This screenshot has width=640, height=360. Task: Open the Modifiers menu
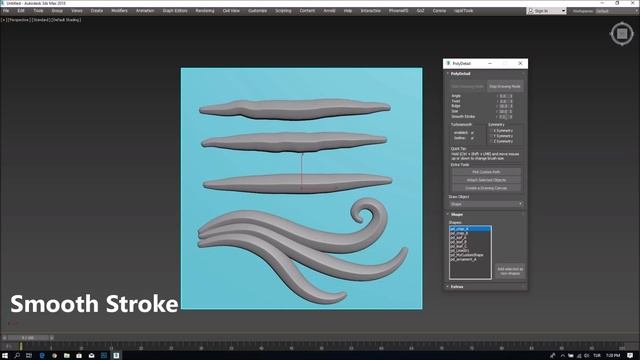click(x=120, y=11)
